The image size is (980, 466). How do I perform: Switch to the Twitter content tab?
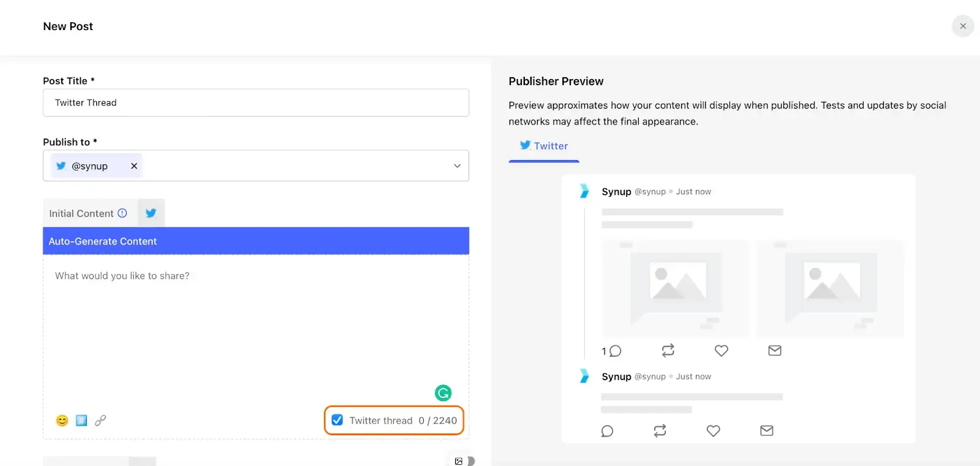click(151, 213)
